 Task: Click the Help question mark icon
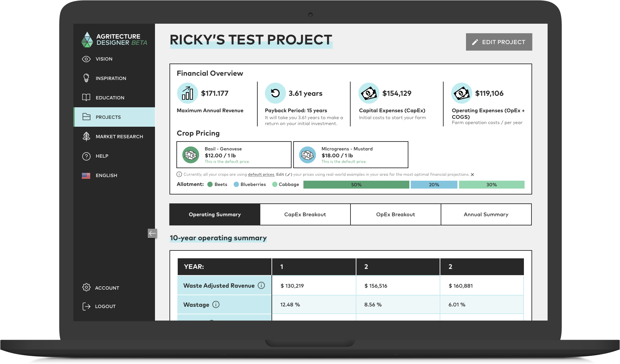[86, 156]
